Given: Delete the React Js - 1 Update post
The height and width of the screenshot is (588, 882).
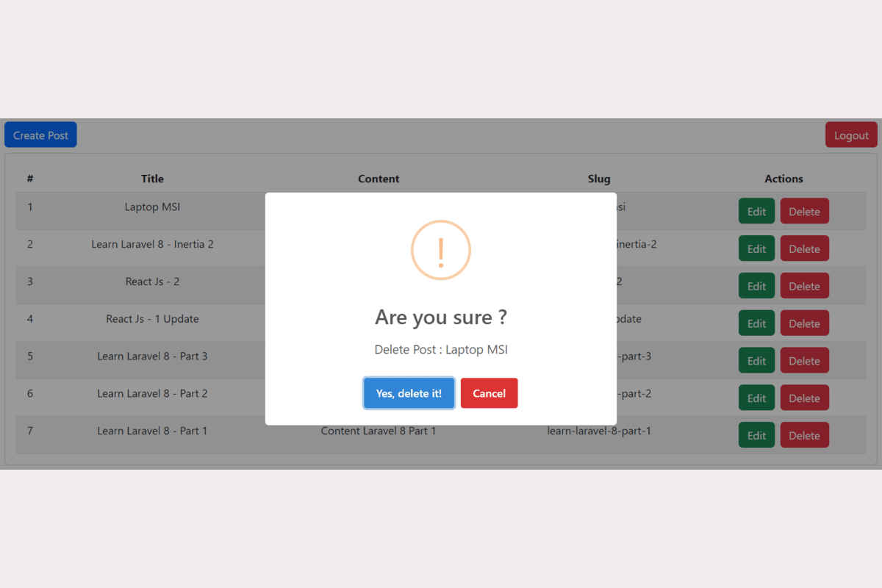Looking at the screenshot, I should click(804, 323).
